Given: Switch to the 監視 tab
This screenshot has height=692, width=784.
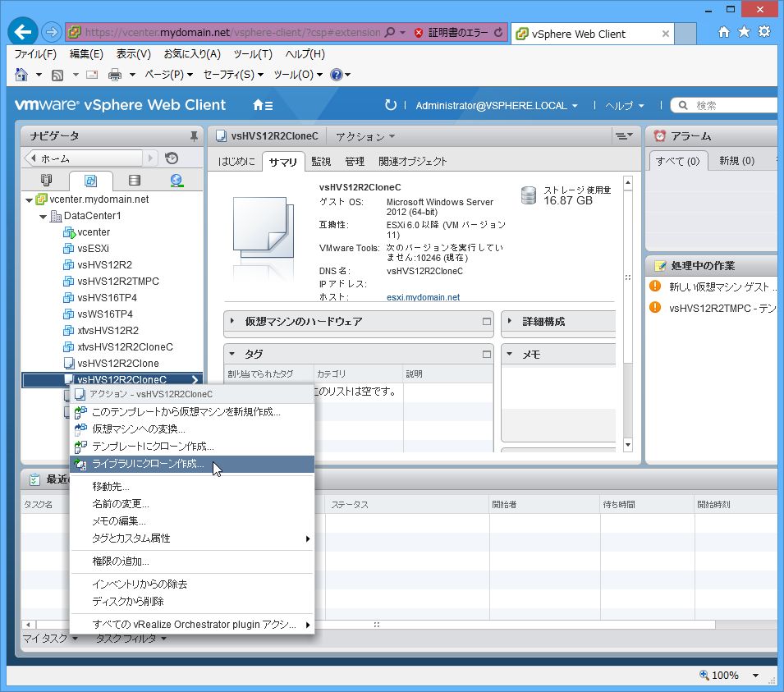Looking at the screenshot, I should (x=321, y=162).
